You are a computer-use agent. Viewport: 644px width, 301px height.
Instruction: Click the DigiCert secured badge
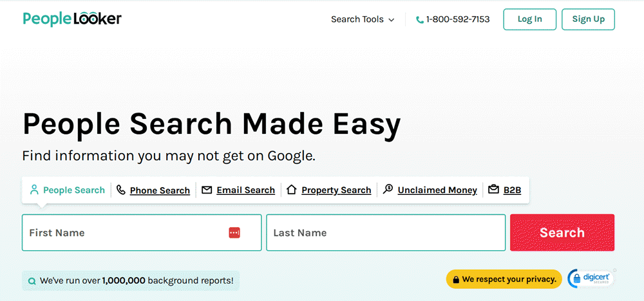pos(591,278)
